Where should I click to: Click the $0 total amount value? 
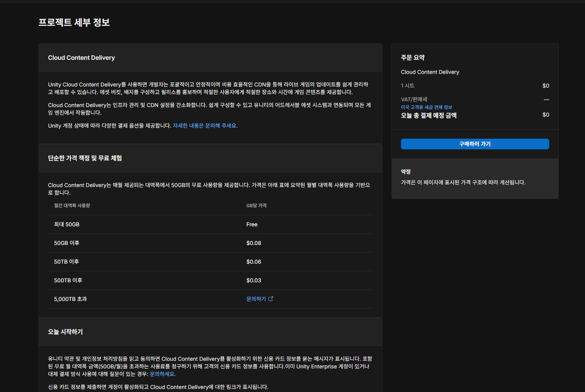546,115
